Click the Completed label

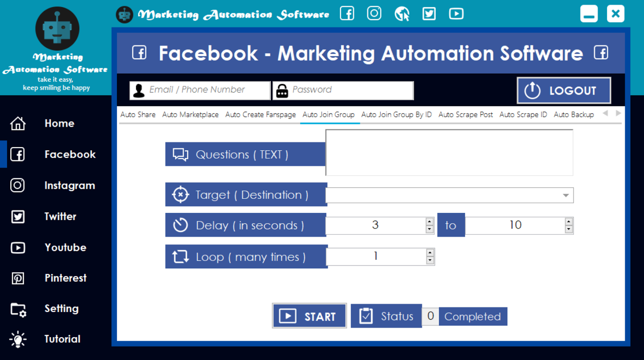pos(473,317)
